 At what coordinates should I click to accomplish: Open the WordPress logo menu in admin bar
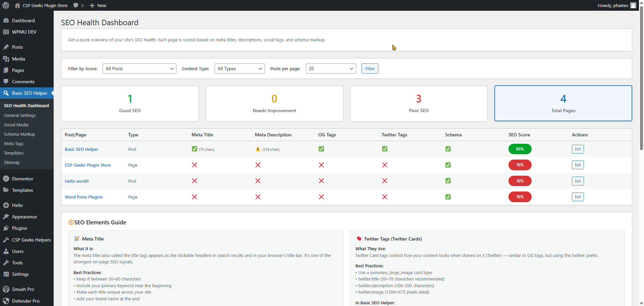[5, 5]
